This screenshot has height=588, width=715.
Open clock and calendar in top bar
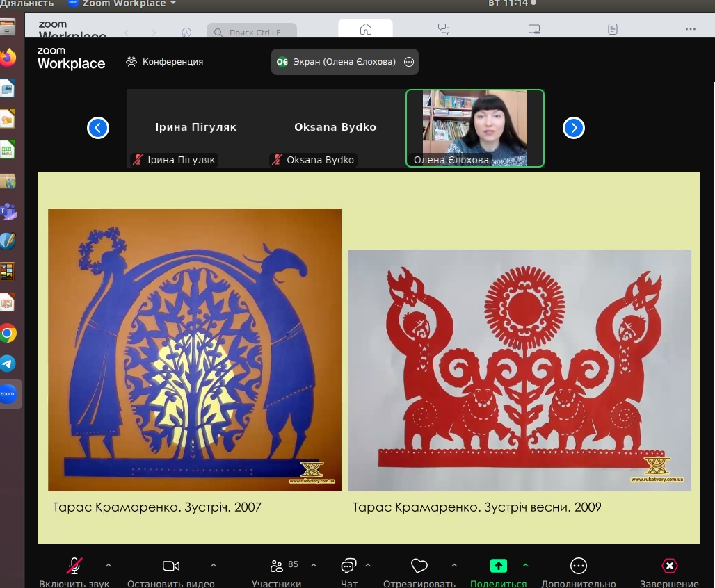pos(512,3)
